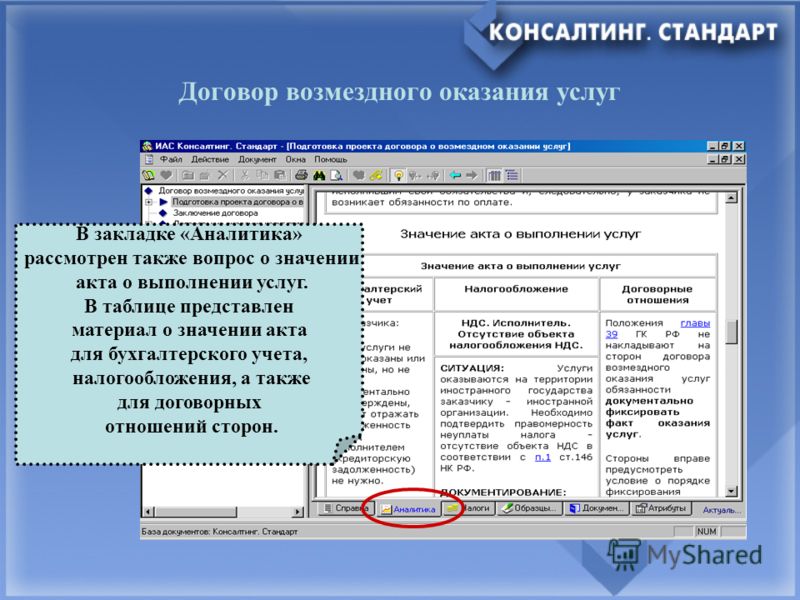Image resolution: width=800 pixels, height=600 pixels.
Task: Click the document icon left of Файл
Action: click(149, 160)
